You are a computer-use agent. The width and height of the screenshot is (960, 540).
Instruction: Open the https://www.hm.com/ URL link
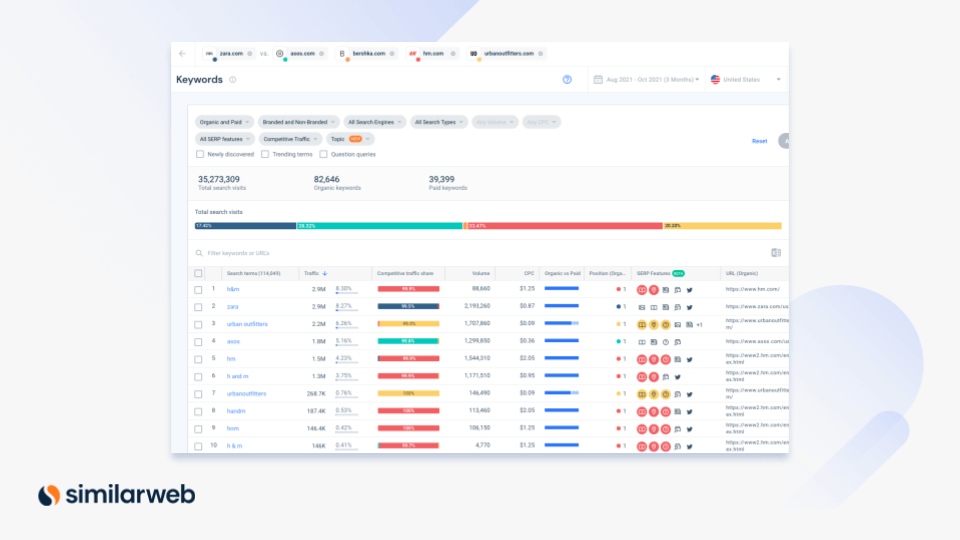coord(752,290)
